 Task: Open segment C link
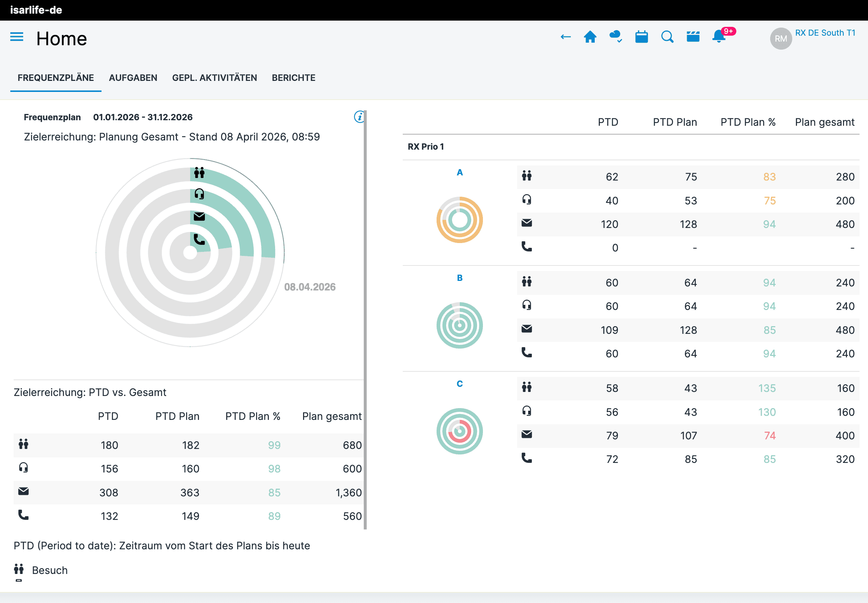click(x=459, y=384)
